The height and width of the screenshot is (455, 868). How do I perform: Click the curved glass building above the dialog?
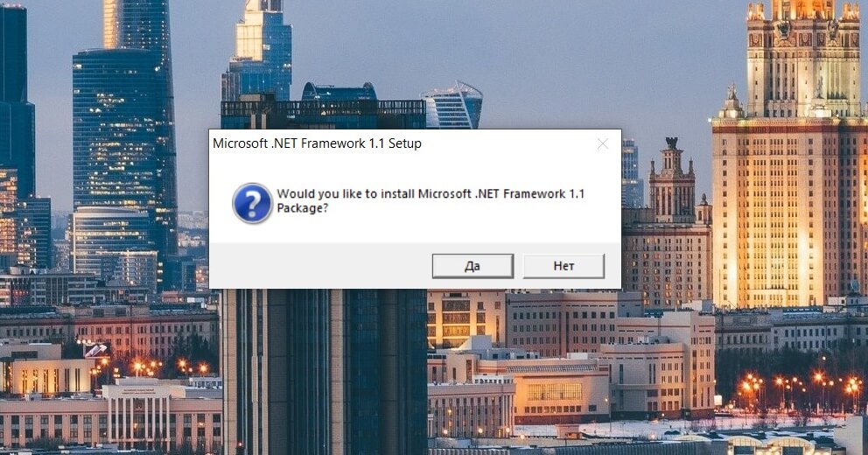pyautogui.click(x=453, y=105)
